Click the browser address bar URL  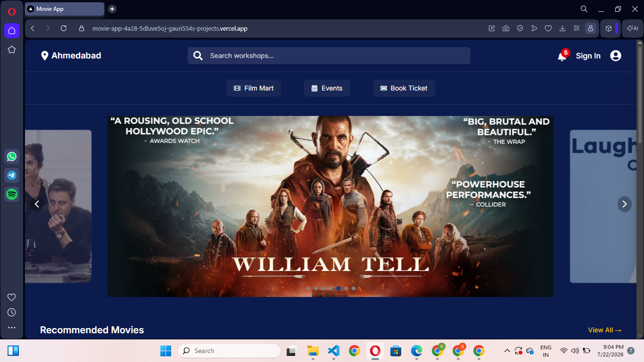170,28
